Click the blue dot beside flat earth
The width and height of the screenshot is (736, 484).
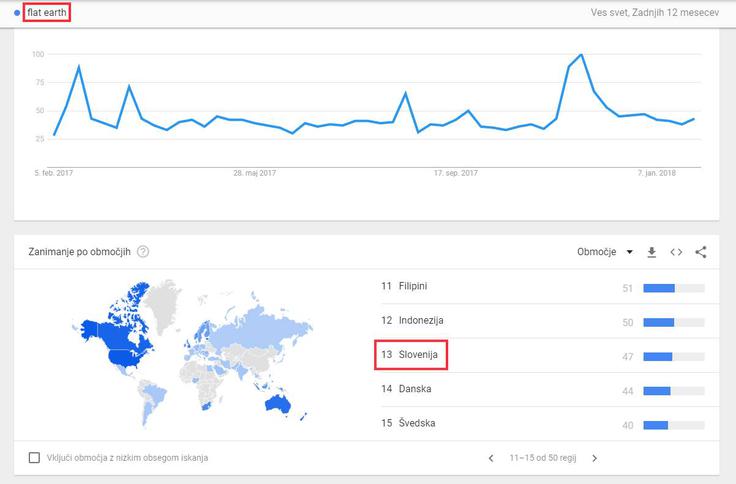[17, 13]
